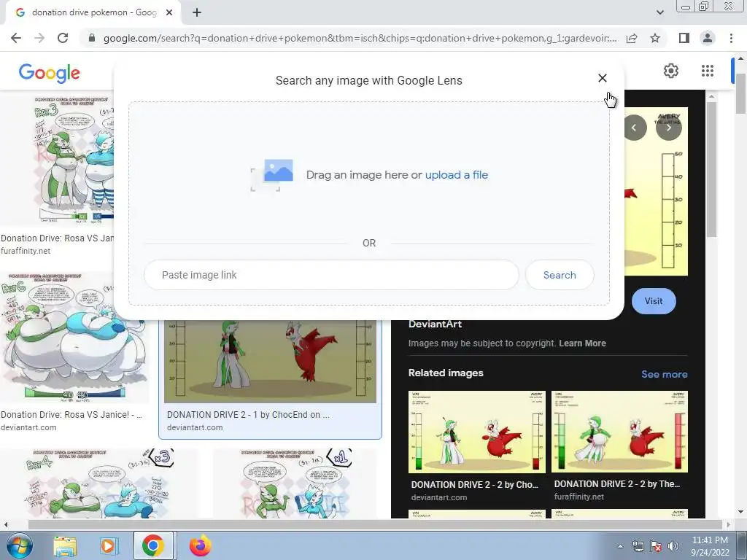Click the Visit button
This screenshot has height=560, width=747.
[654, 301]
